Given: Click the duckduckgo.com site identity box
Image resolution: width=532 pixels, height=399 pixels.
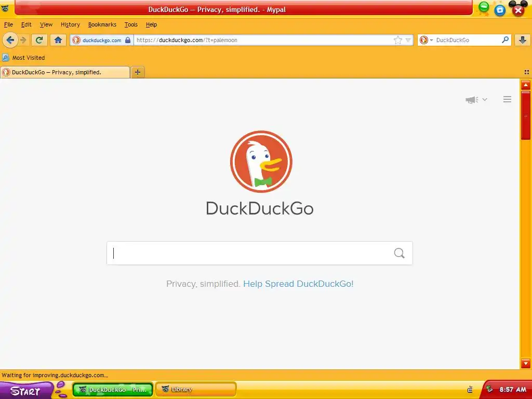Looking at the screenshot, I should coord(101,40).
